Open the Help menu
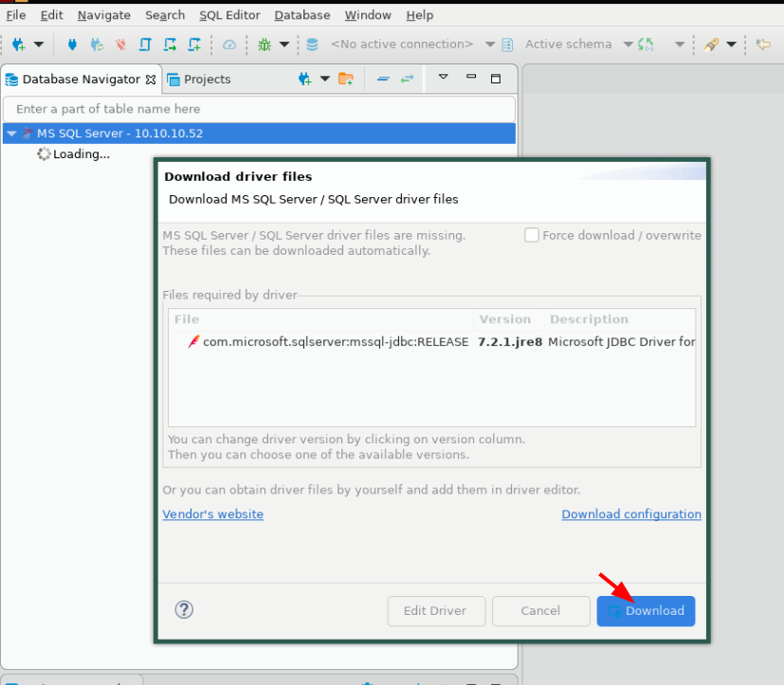The width and height of the screenshot is (784, 685). [420, 15]
